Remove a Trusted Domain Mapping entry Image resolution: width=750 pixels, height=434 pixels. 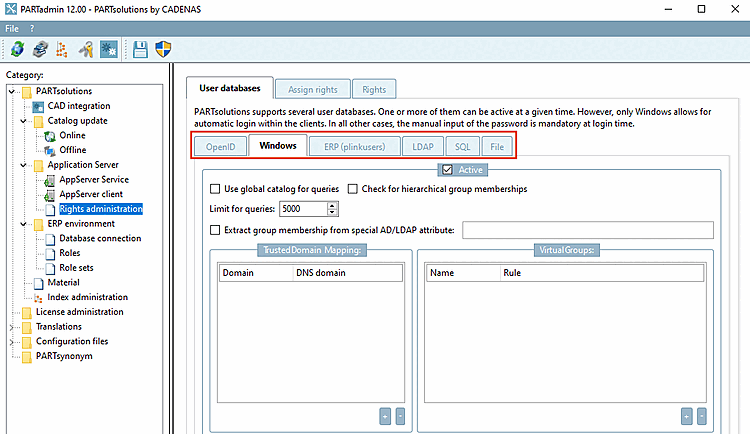(x=400, y=416)
